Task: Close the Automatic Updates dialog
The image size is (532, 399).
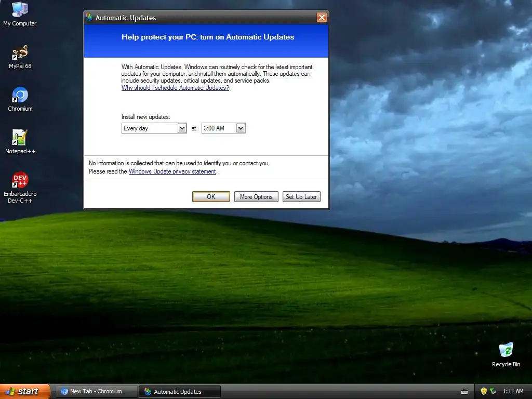Action: point(322,17)
